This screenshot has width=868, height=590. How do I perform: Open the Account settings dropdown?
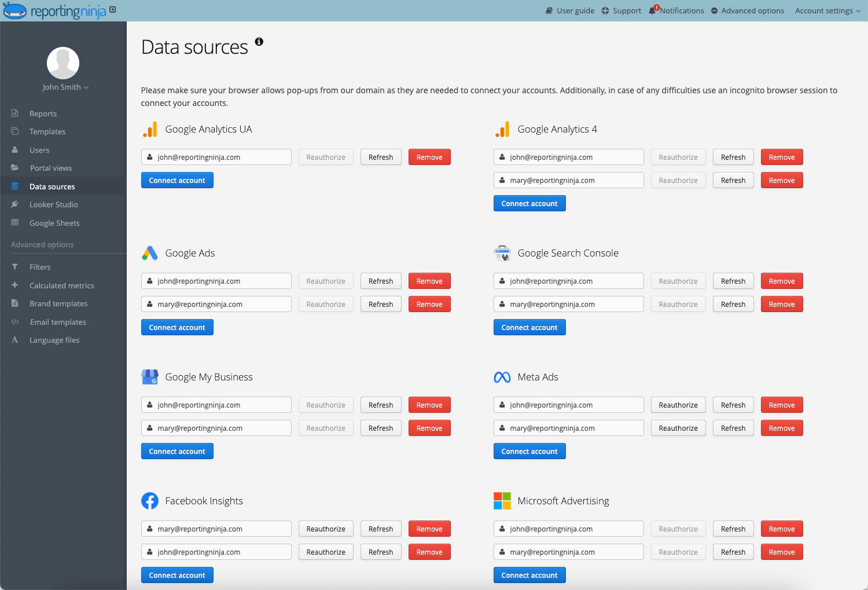click(x=827, y=10)
